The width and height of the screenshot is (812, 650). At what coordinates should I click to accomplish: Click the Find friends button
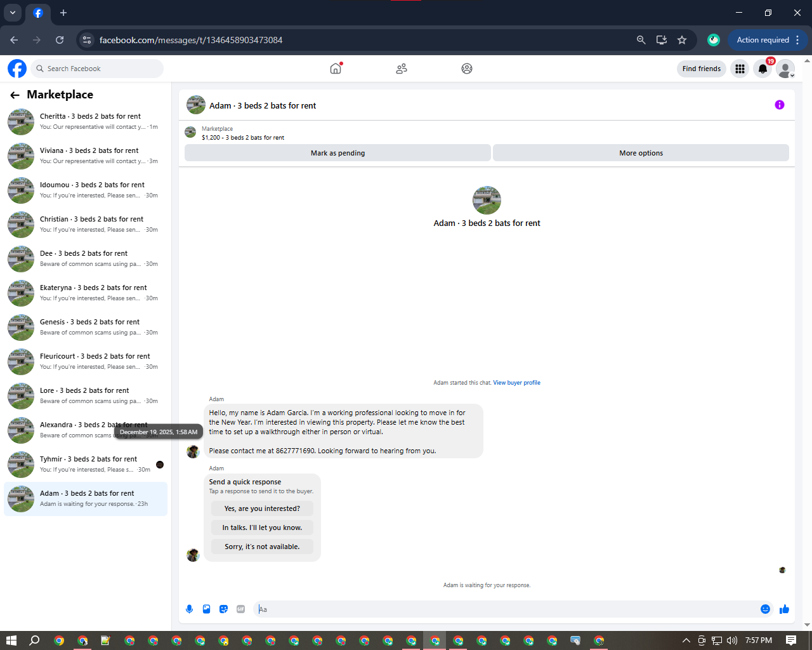pos(702,69)
